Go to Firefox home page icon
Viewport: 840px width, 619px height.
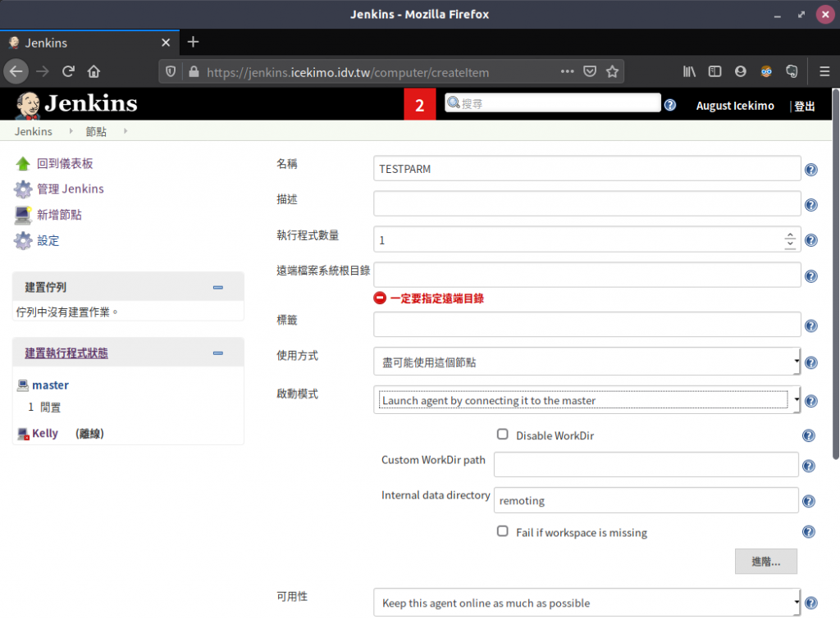tap(94, 71)
